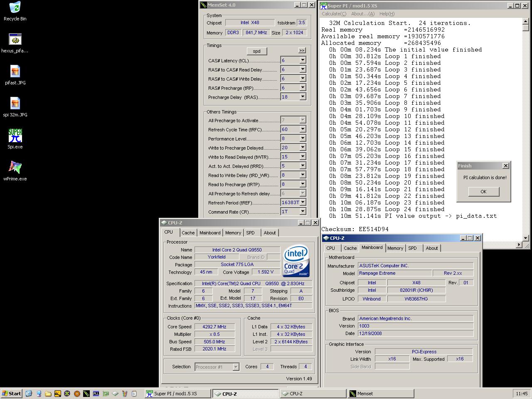
Task: Click the green fan quick launch icon
Action: [67, 394]
